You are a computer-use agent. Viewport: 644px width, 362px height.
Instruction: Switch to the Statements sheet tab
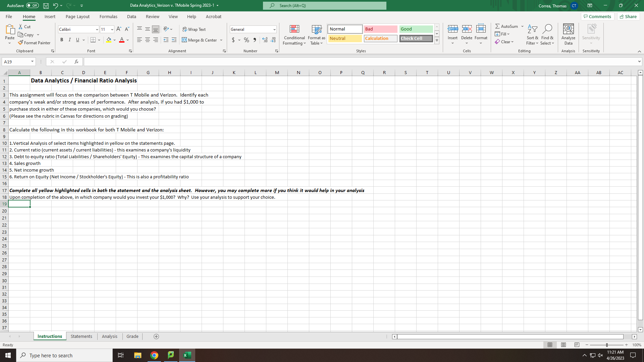click(x=81, y=336)
